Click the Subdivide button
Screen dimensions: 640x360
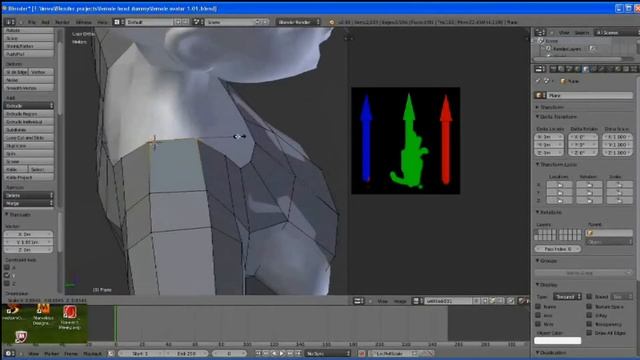point(29,130)
